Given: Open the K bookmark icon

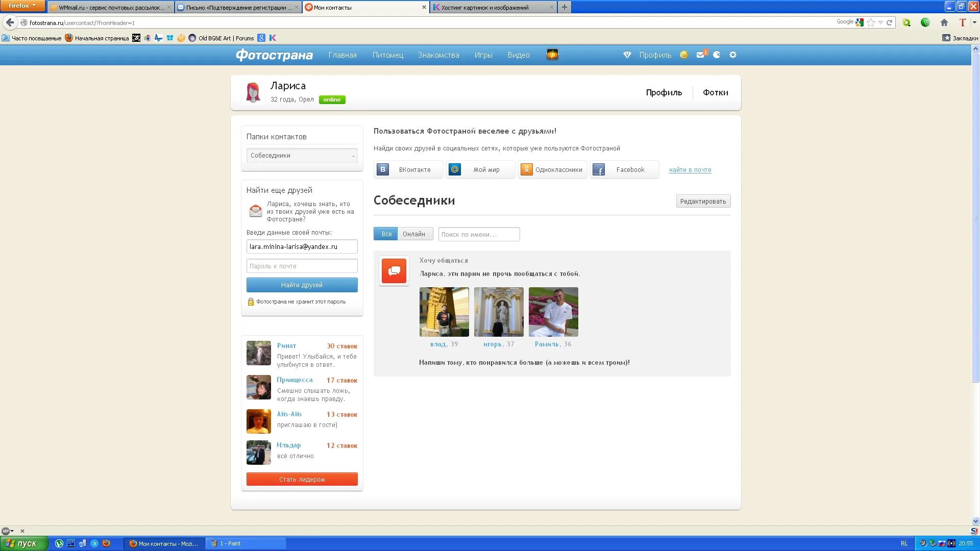Looking at the screenshot, I should pyautogui.click(x=273, y=38).
